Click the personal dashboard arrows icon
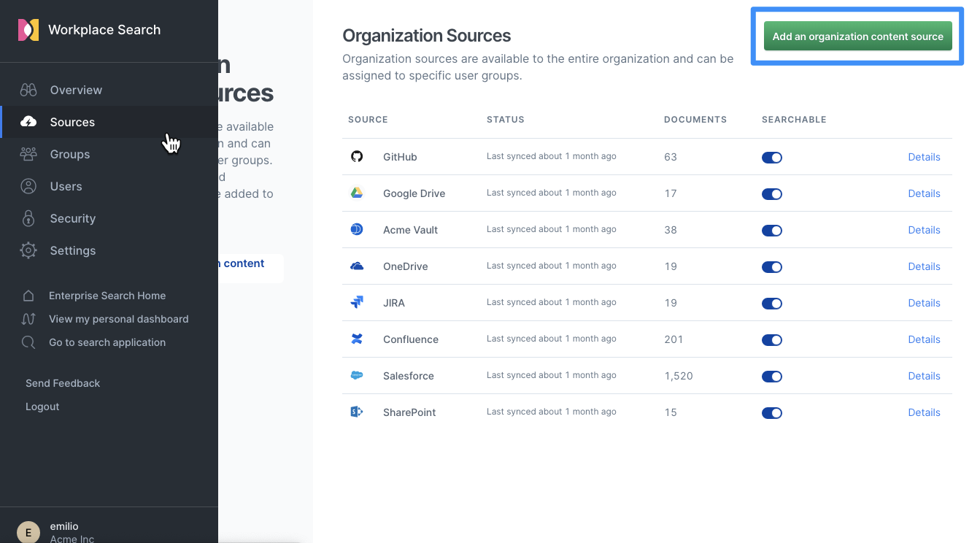The width and height of the screenshot is (980, 543). [x=28, y=319]
